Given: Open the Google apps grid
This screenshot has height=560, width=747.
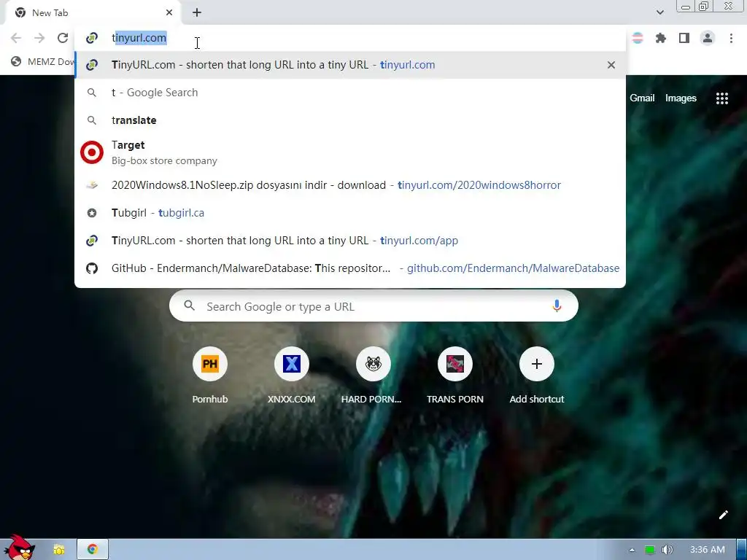Looking at the screenshot, I should pos(722,98).
